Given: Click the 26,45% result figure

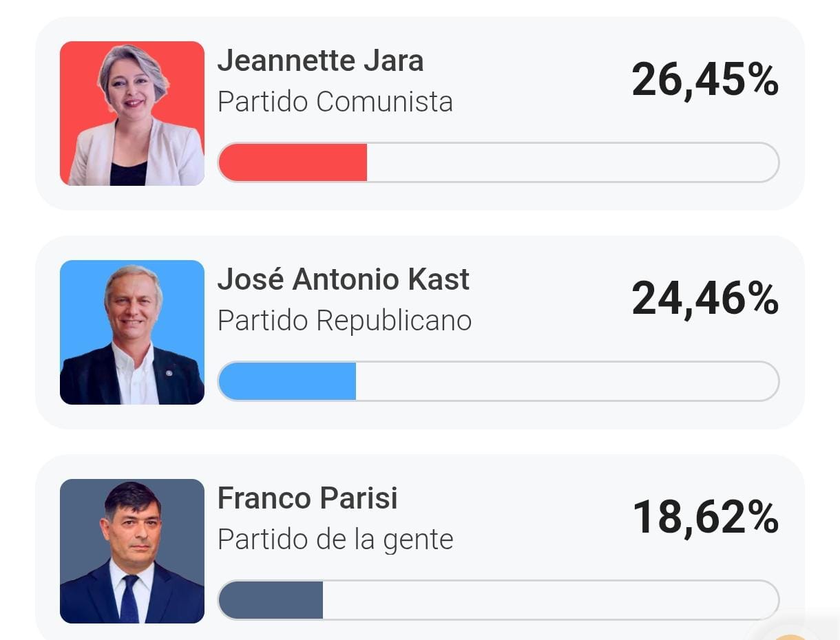Looking at the screenshot, I should (704, 80).
